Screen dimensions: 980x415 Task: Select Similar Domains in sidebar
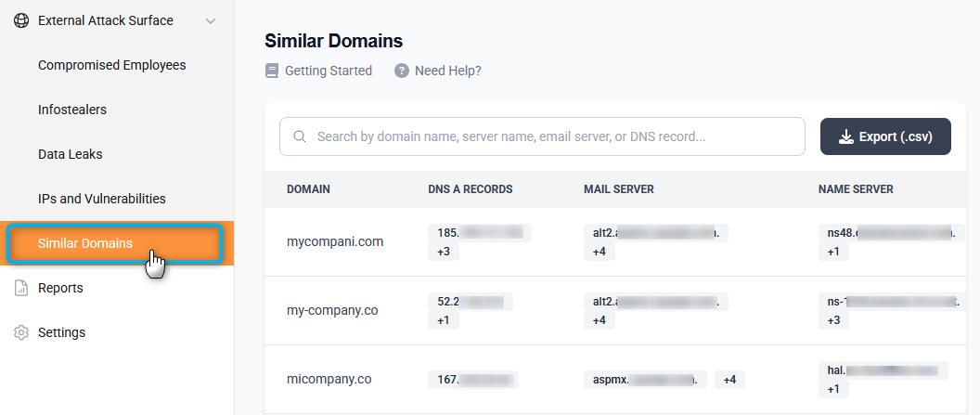[85, 243]
